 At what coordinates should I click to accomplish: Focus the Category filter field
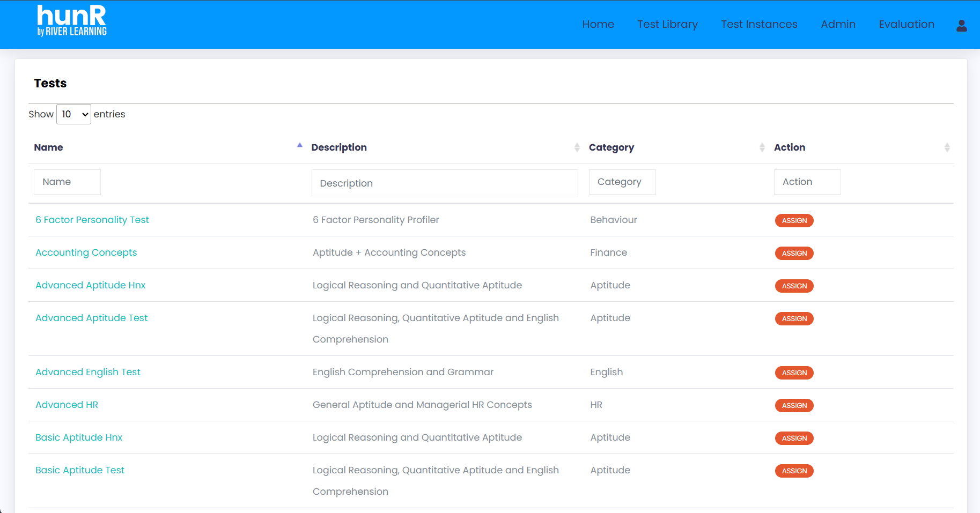[622, 182]
